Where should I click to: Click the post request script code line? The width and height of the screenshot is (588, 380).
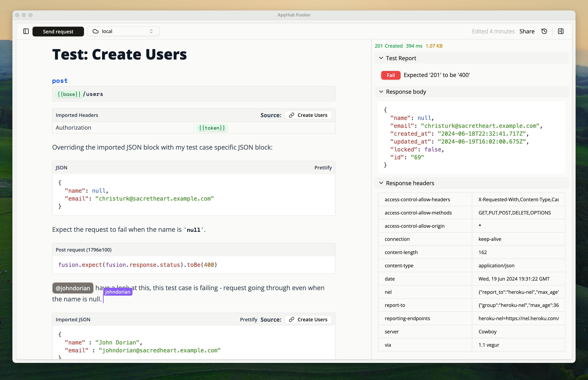coord(138,265)
